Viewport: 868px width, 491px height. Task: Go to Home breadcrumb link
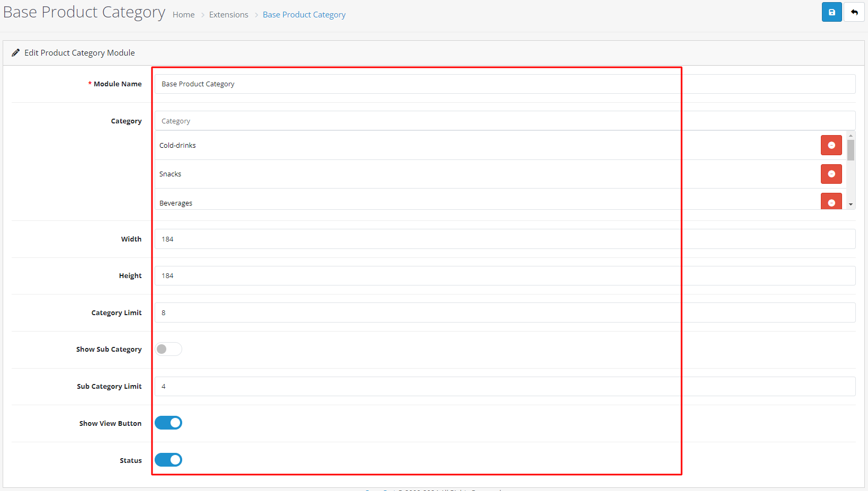pyautogui.click(x=183, y=15)
